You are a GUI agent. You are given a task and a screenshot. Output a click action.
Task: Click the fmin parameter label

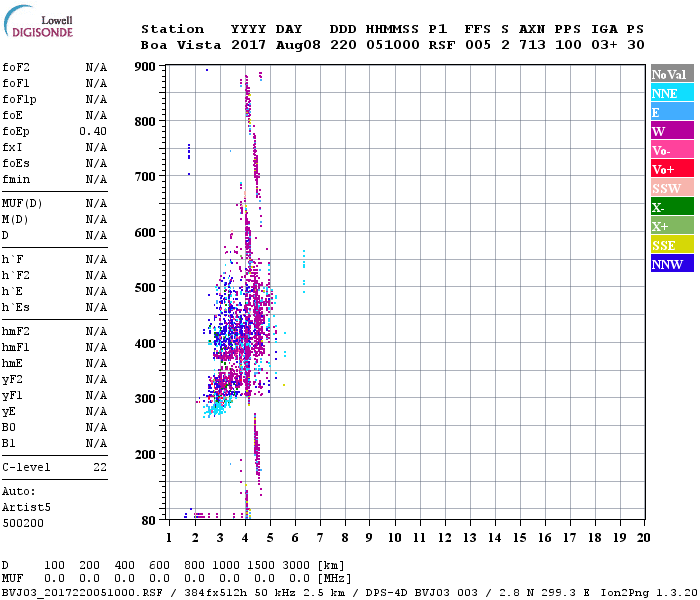16,180
